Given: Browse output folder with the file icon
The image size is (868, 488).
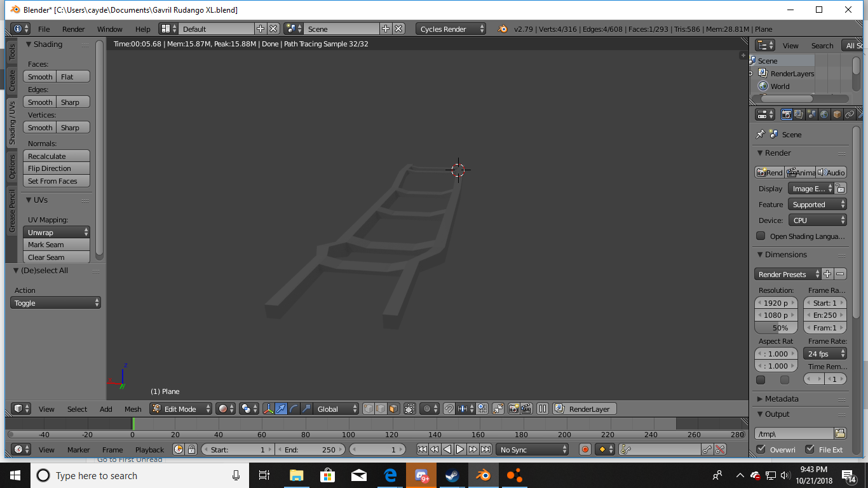Looking at the screenshot, I should coord(840,433).
